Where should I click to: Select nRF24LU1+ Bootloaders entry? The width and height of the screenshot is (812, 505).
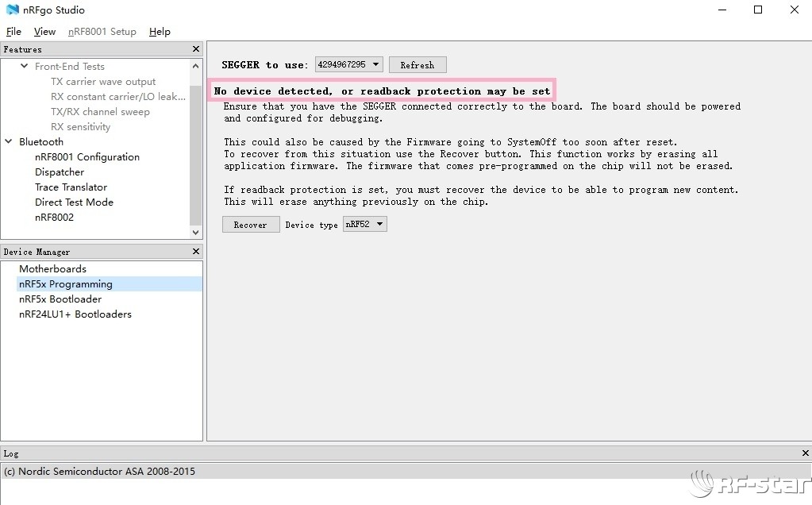(x=75, y=314)
